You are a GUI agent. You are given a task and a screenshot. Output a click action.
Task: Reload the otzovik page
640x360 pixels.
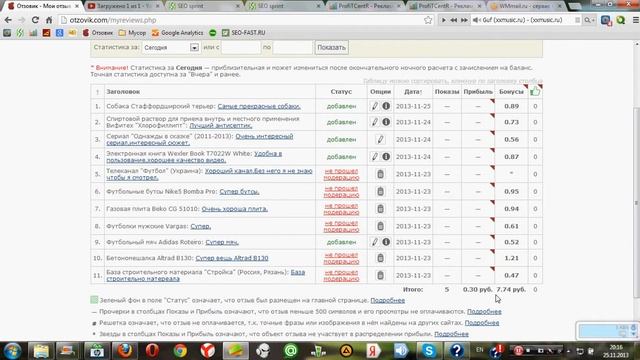(35, 20)
